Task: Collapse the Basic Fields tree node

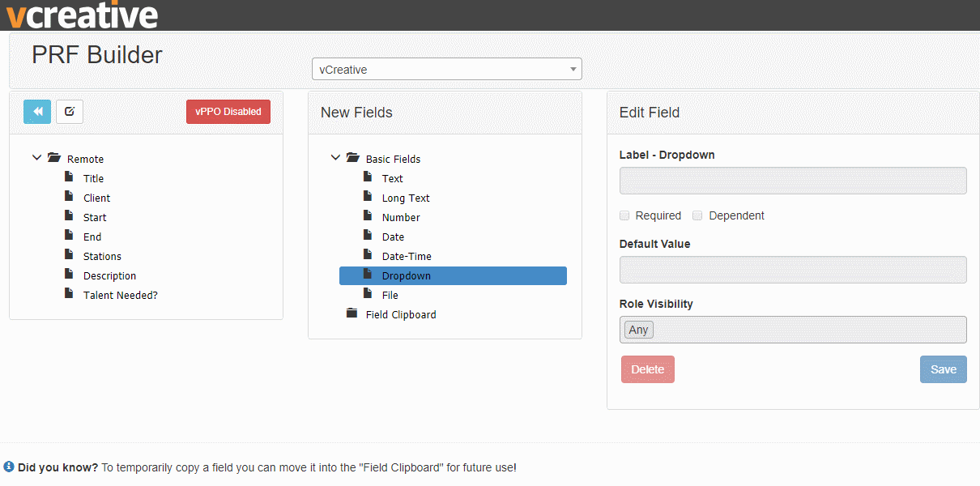Action: click(335, 158)
